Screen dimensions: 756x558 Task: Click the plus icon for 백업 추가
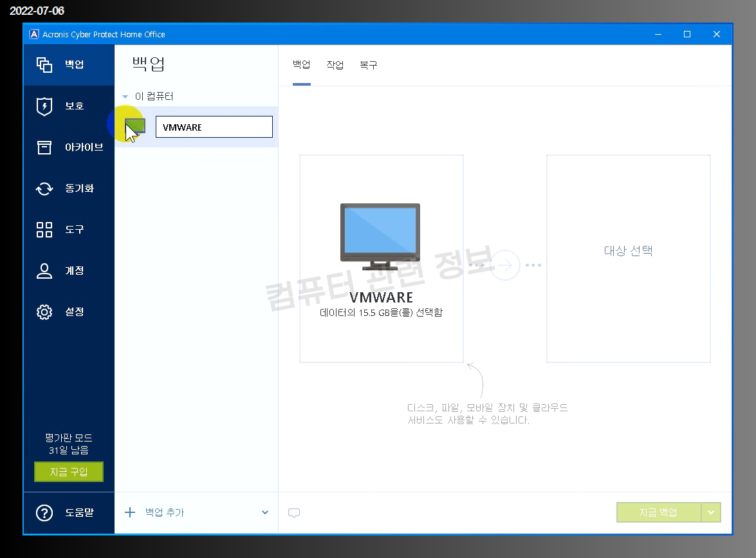click(130, 512)
